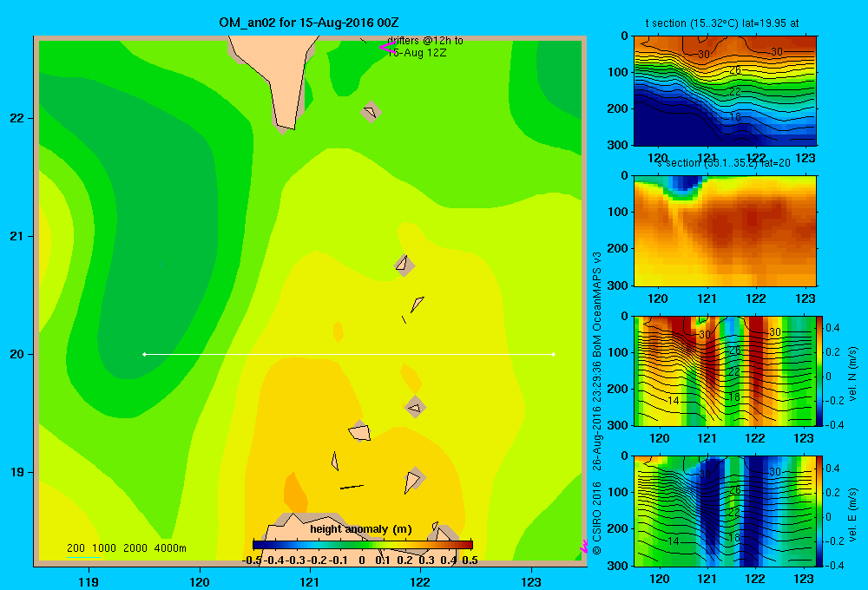Click the "0.4" tick on the vel. N color bar
The image size is (868, 590).
point(832,328)
